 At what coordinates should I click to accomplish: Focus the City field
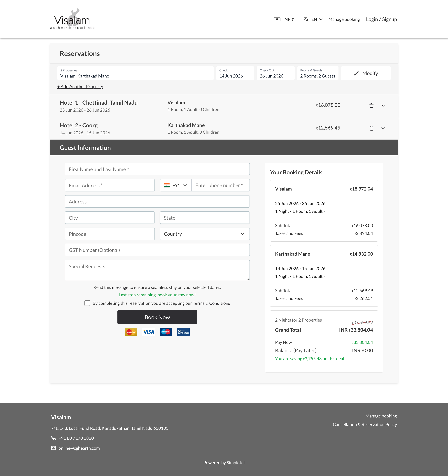pyautogui.click(x=110, y=218)
